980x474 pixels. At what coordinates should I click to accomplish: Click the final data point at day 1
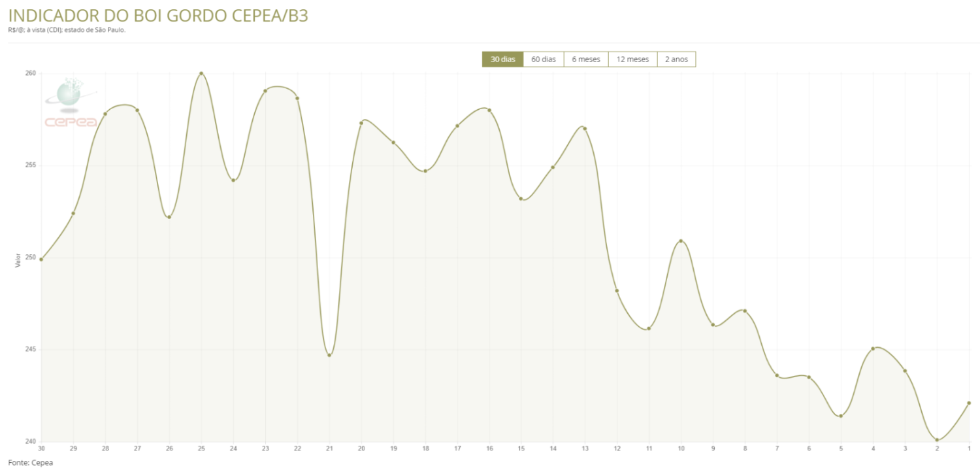(x=969, y=403)
